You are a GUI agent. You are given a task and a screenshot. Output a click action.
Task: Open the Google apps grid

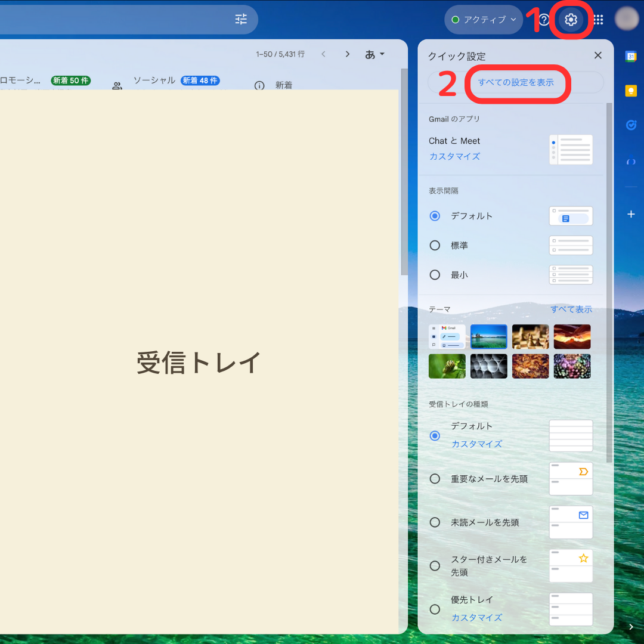598,19
